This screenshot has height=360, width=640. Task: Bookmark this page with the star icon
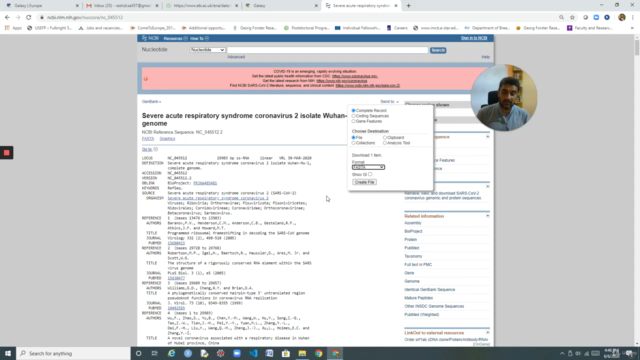[572, 17]
